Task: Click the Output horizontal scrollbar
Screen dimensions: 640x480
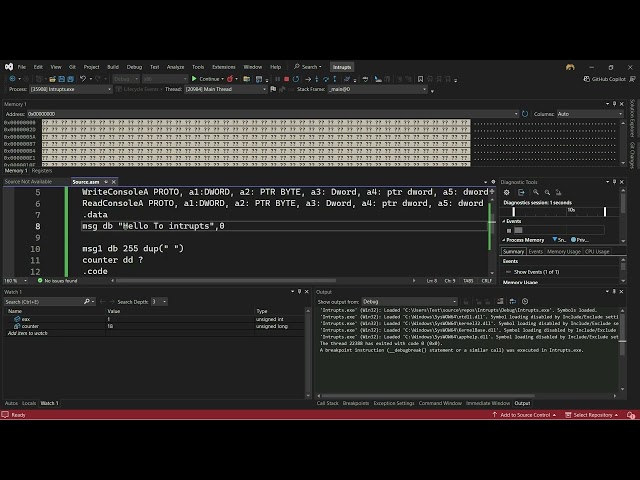Action: [x=429, y=396]
